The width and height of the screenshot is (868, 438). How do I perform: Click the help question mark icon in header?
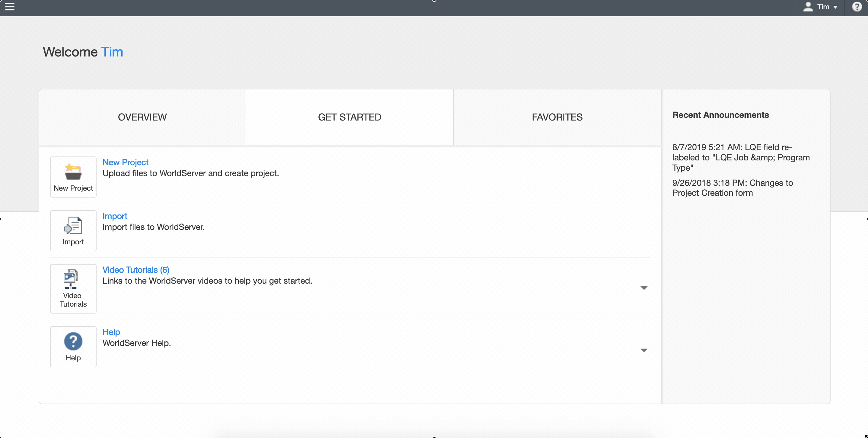click(857, 7)
